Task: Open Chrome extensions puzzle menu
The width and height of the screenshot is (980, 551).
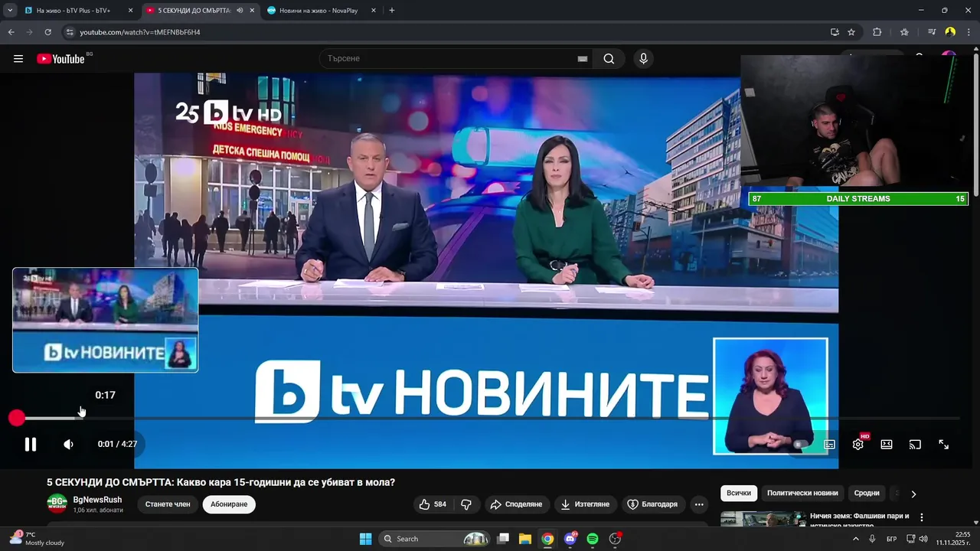Action: click(x=877, y=32)
